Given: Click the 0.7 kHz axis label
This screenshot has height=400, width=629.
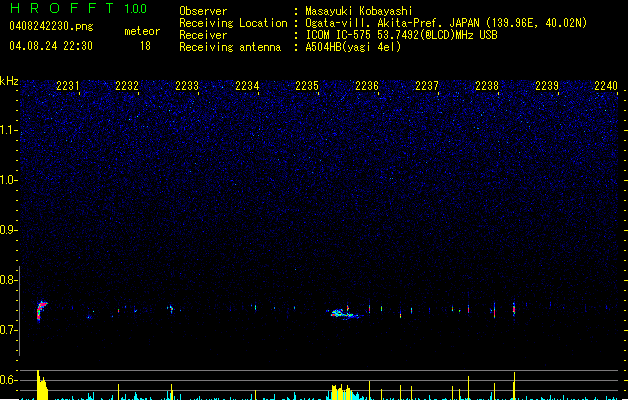Looking at the screenshot, I should tap(8, 330).
